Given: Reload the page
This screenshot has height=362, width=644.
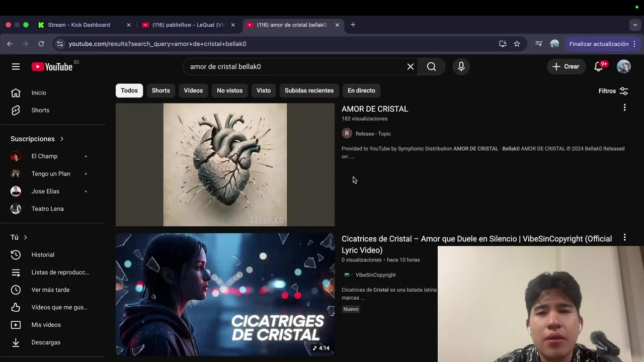Looking at the screenshot, I should tap(41, 44).
